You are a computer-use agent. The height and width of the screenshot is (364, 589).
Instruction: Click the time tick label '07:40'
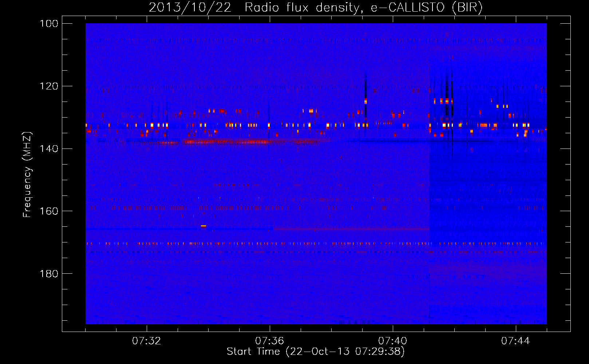point(392,341)
